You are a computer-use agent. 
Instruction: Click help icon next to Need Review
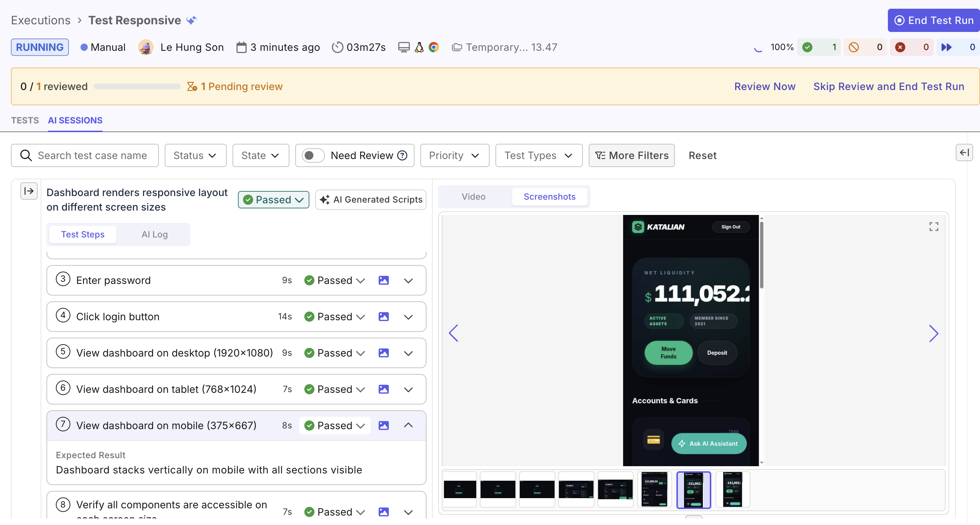(402, 155)
